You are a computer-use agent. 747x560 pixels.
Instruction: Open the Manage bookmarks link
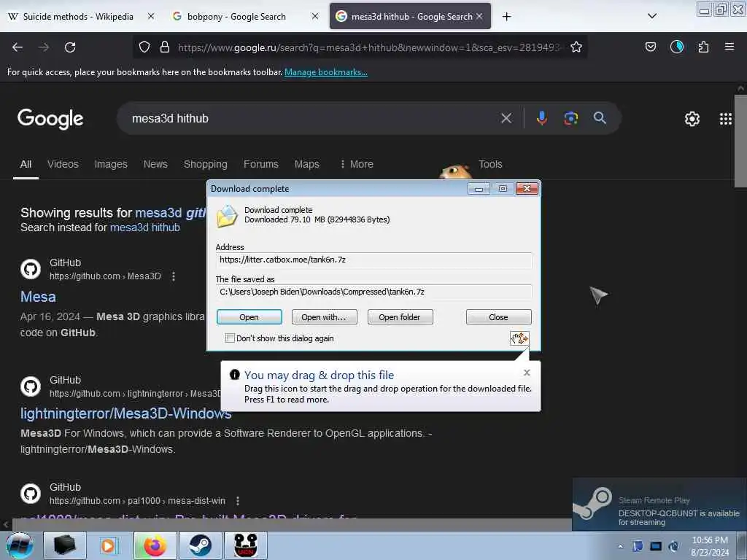click(x=326, y=72)
